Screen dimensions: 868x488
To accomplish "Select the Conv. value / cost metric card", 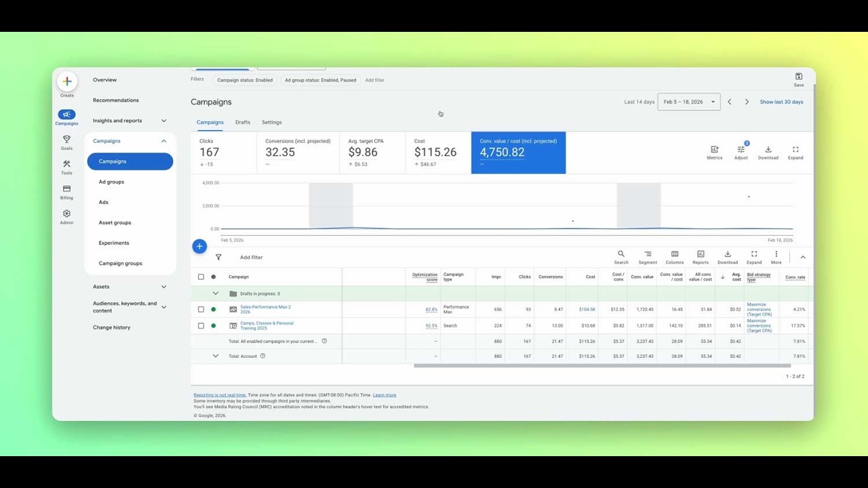I will 518,152.
